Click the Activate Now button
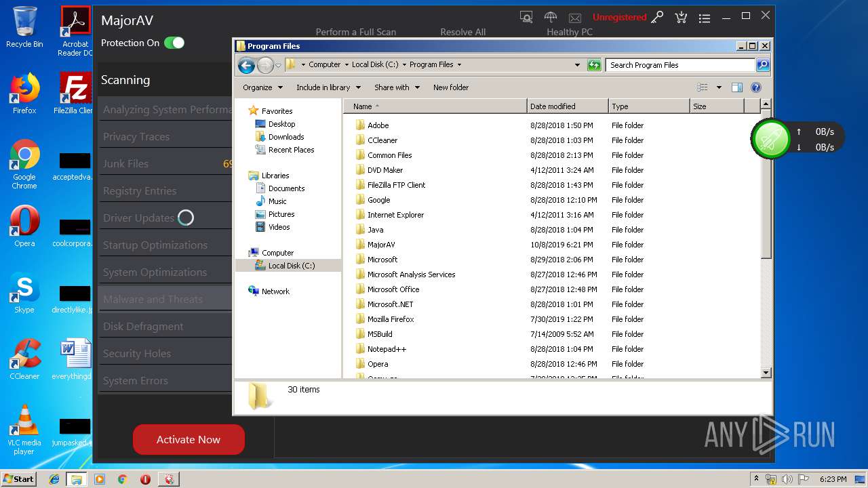 (x=189, y=439)
